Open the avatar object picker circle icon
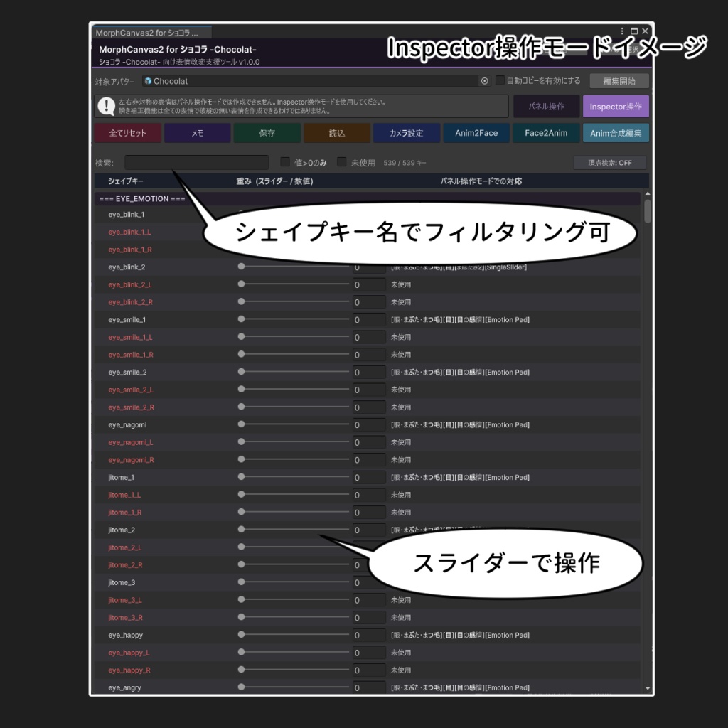The image size is (728, 728). (484, 81)
